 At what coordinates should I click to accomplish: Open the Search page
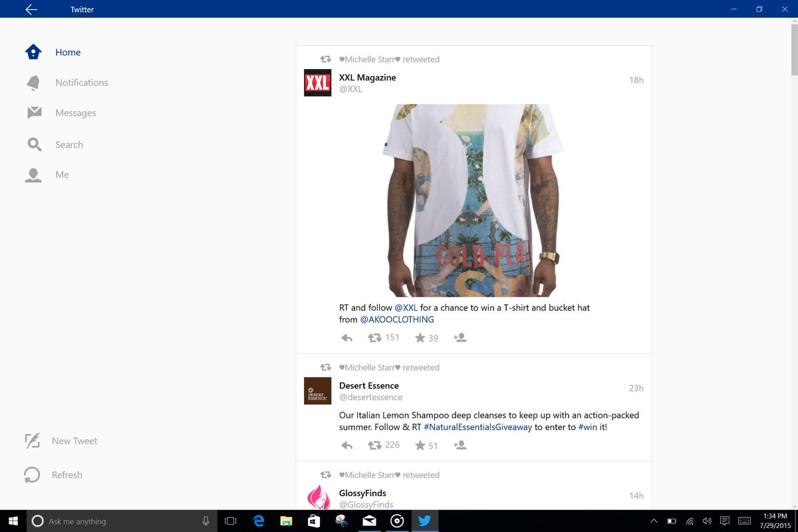pyautogui.click(x=69, y=144)
